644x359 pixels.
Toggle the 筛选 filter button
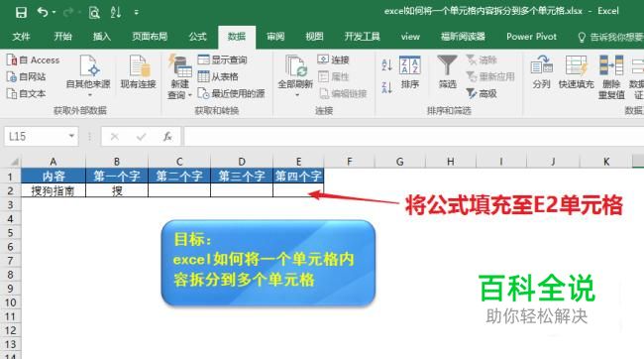447,72
